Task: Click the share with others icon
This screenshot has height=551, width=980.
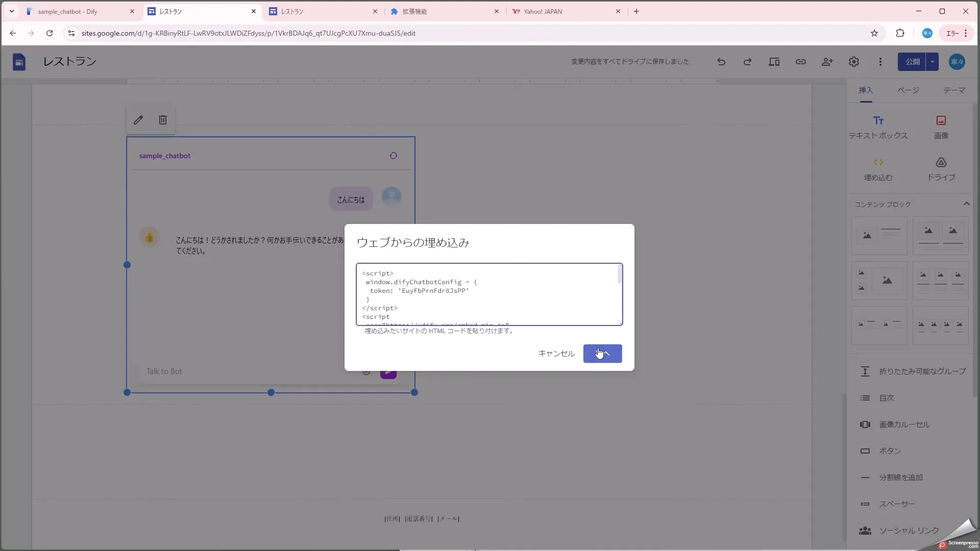Action: (827, 62)
